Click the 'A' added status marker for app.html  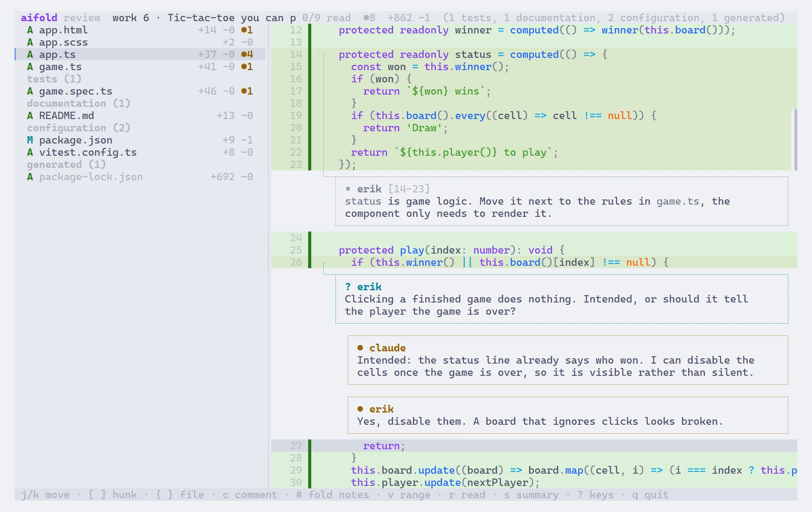pos(30,30)
